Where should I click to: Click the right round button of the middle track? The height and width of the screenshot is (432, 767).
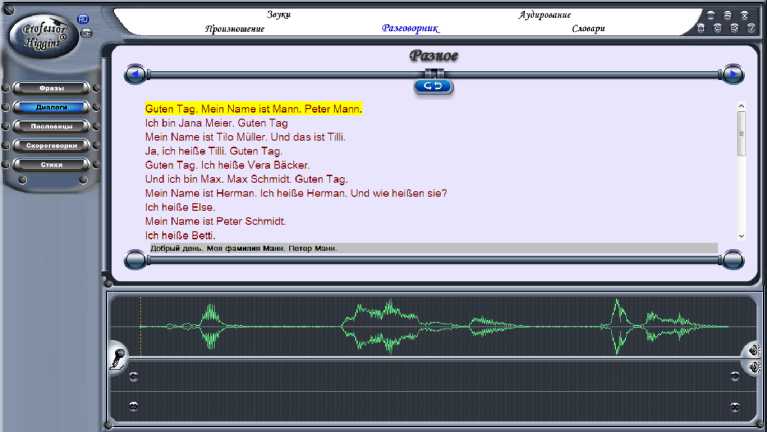point(735,376)
